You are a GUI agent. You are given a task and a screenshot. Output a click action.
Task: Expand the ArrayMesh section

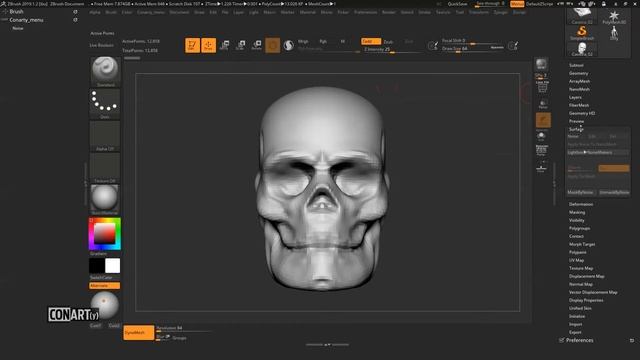[x=580, y=81]
